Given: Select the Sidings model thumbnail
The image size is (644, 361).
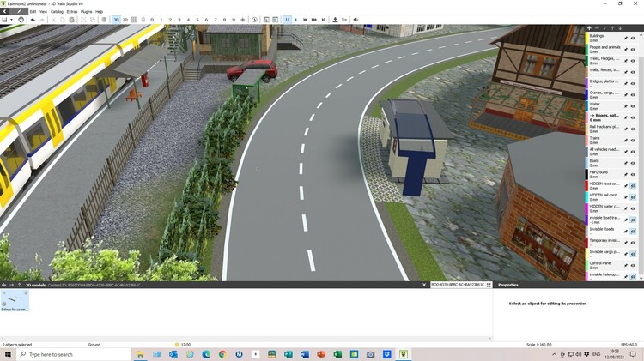Looking at the screenshot, I should 15,301.
